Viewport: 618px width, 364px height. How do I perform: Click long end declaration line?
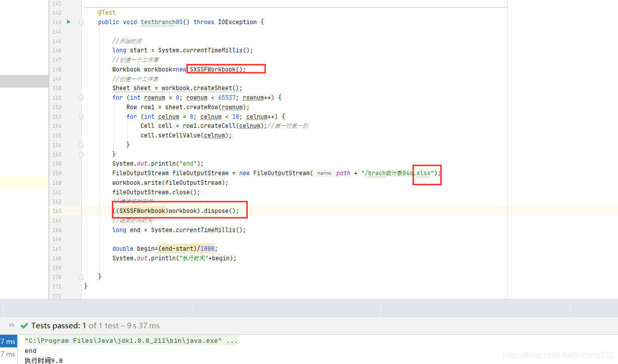[179, 230]
